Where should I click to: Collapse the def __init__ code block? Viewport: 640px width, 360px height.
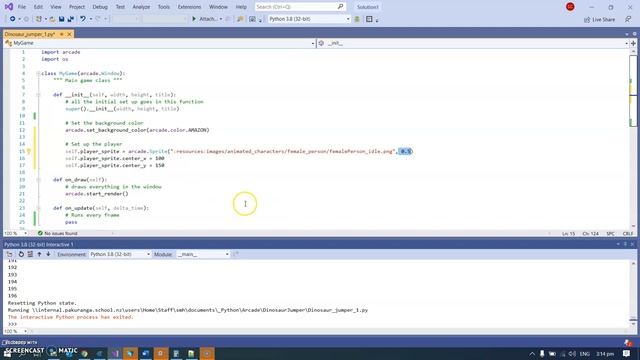[x=38, y=95]
